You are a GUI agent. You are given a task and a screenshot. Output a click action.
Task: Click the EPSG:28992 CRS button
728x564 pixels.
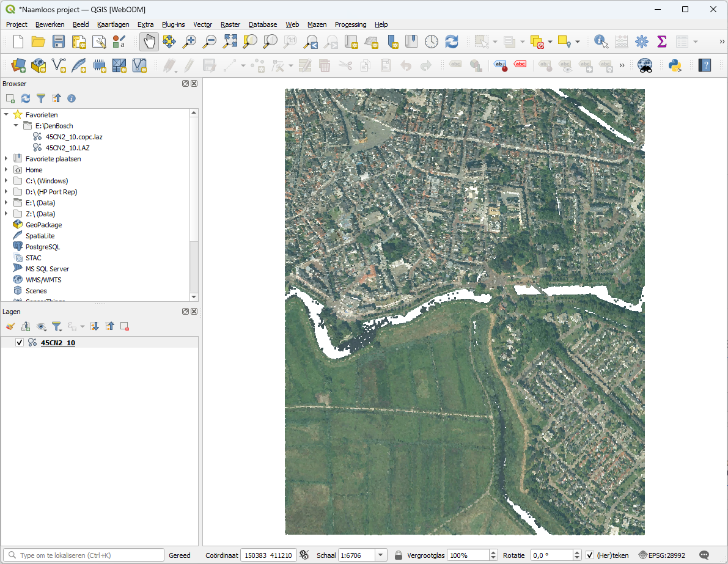pos(662,555)
